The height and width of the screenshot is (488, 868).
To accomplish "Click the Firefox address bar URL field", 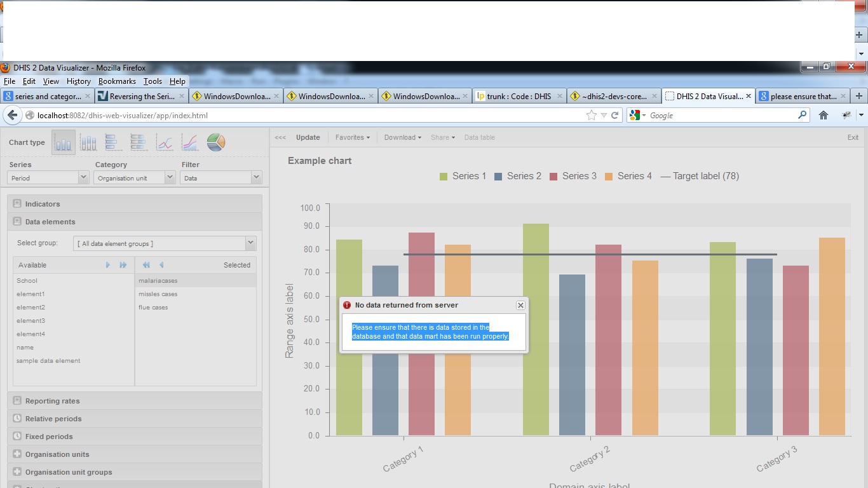I will click(305, 116).
